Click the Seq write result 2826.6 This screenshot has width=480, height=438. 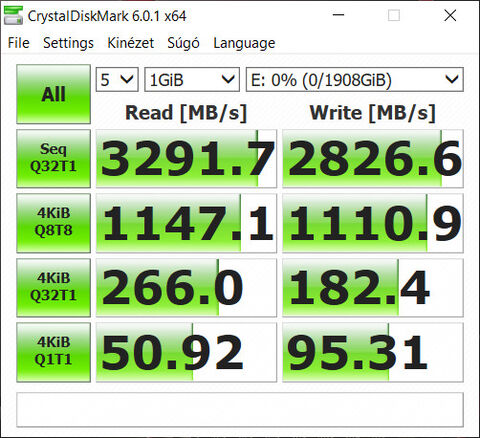tap(373, 158)
